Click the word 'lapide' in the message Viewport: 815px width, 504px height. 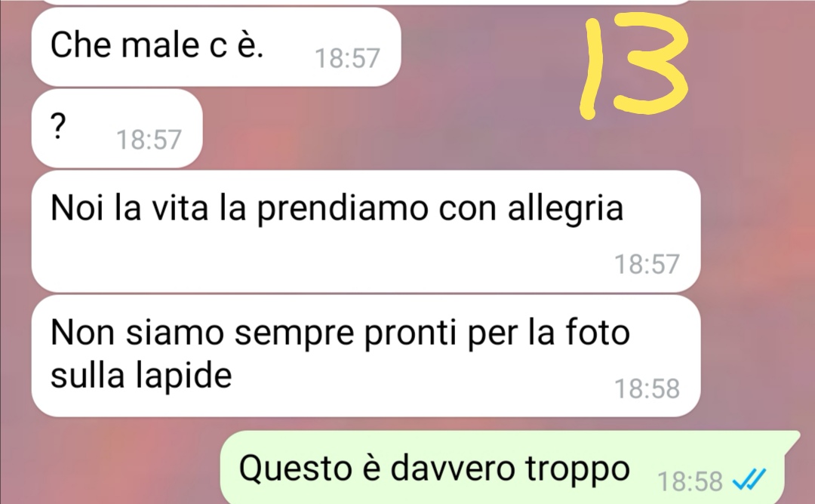[x=183, y=375]
